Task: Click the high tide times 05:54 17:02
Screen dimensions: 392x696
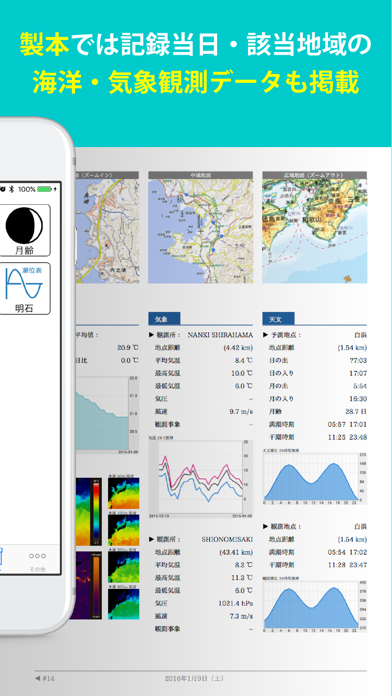Action: [x=348, y=552]
